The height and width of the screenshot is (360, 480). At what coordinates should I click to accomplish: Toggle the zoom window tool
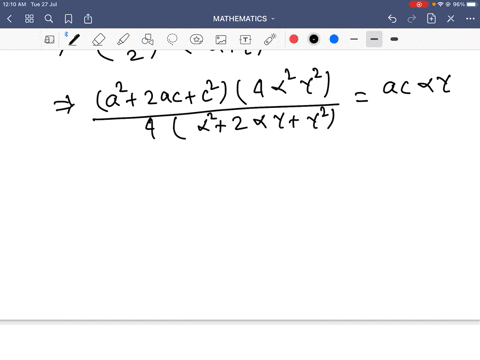click(x=49, y=40)
